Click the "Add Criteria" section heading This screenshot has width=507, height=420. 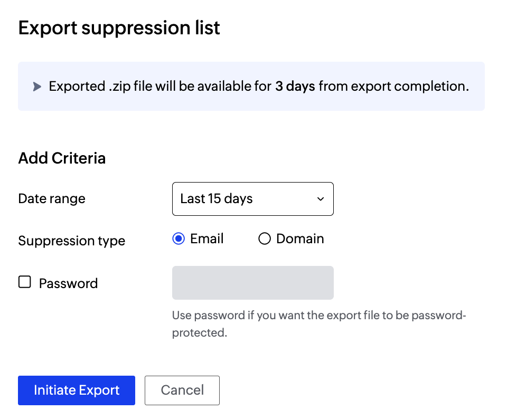click(62, 158)
